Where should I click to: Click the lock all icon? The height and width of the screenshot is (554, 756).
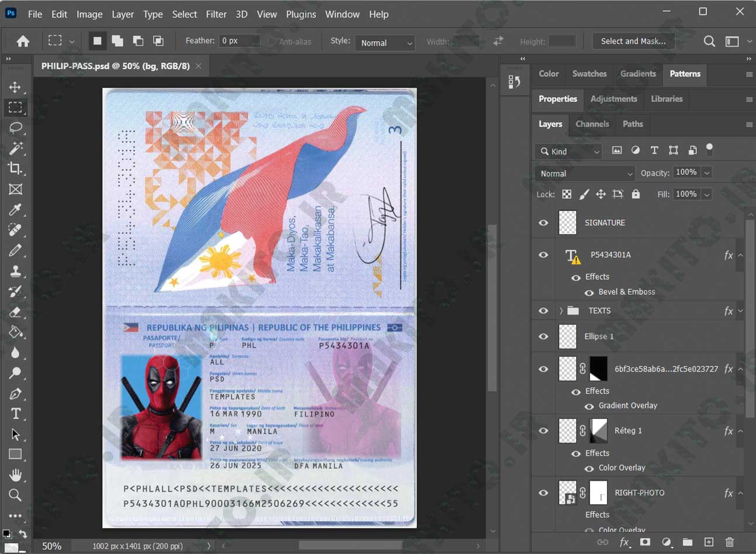pyautogui.click(x=636, y=194)
